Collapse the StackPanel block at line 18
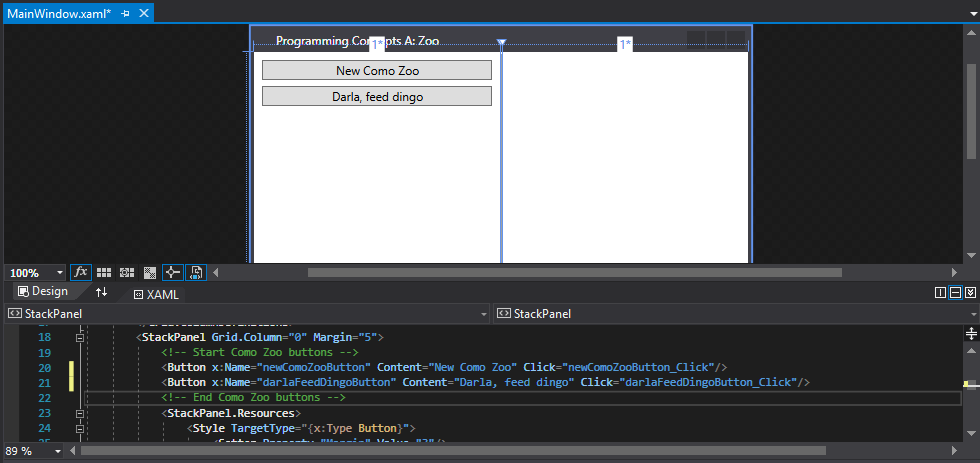The width and height of the screenshot is (980, 463). pyautogui.click(x=79, y=338)
